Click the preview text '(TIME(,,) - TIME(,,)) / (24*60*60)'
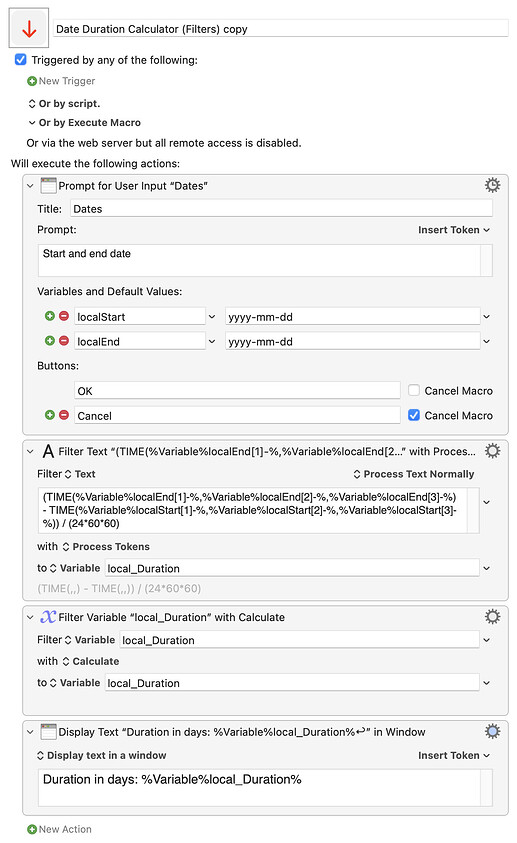 coord(119,589)
